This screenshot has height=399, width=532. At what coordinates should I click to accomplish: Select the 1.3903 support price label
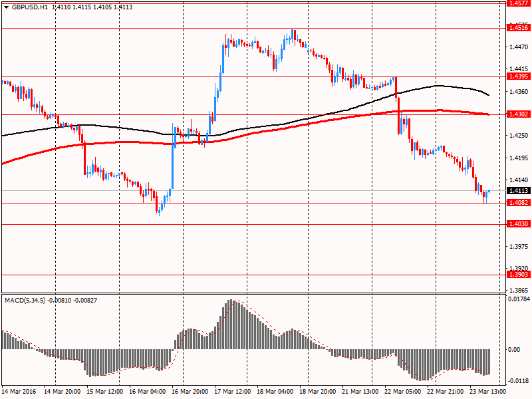click(519, 275)
